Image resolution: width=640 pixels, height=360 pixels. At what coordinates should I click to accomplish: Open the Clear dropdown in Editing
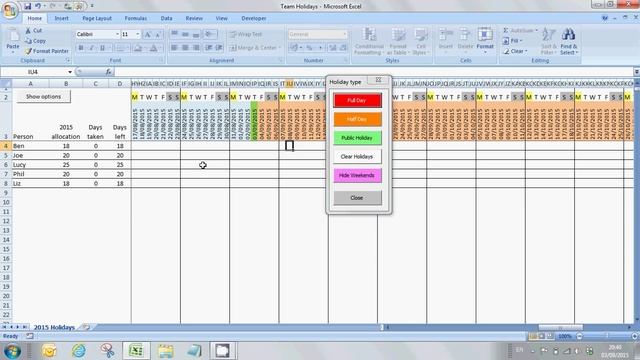[515, 51]
